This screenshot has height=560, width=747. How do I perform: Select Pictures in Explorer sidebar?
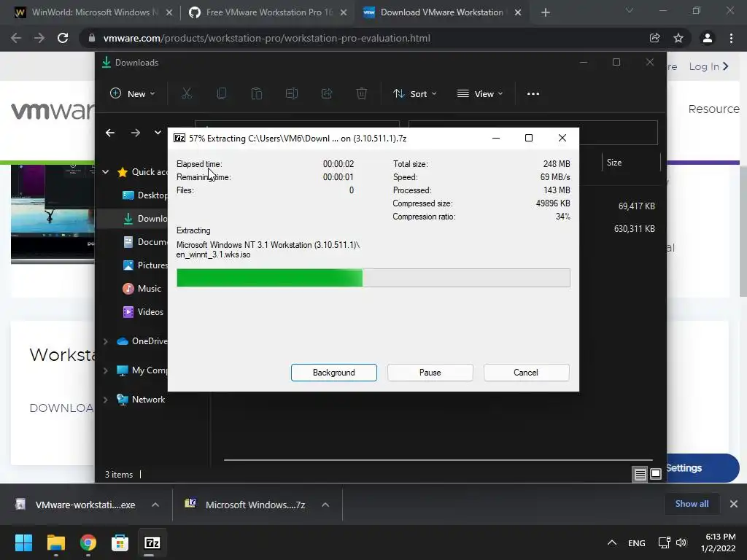(x=145, y=265)
